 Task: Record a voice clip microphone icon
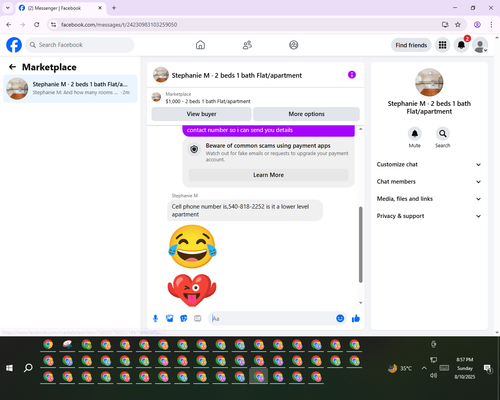click(155, 319)
